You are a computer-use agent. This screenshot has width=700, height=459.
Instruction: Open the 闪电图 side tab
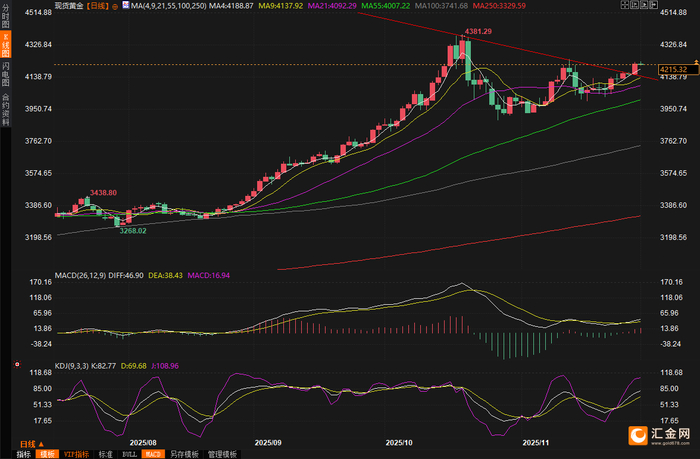tap(6, 74)
